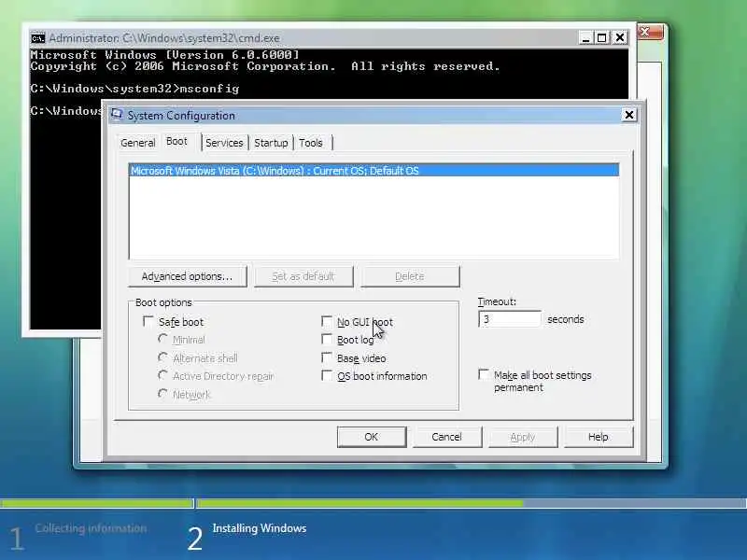Image resolution: width=747 pixels, height=560 pixels.
Task: Click the cmd.exe title bar icon
Action: [x=37, y=38]
